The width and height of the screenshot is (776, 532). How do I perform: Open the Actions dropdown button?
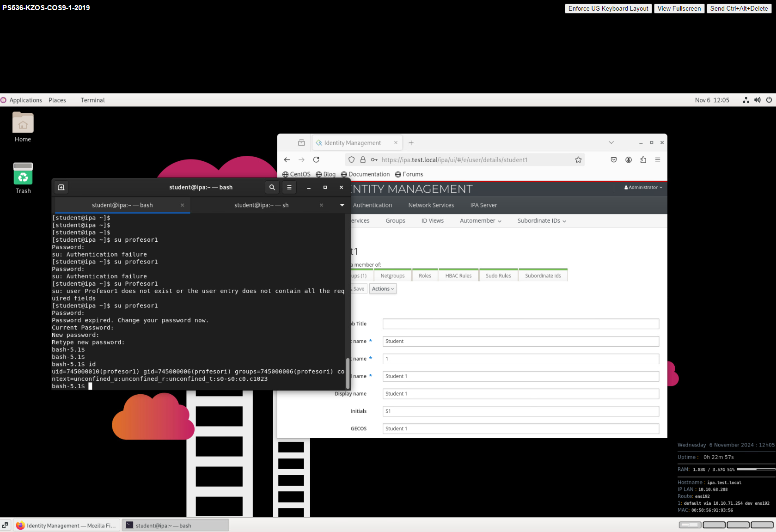pos(383,289)
